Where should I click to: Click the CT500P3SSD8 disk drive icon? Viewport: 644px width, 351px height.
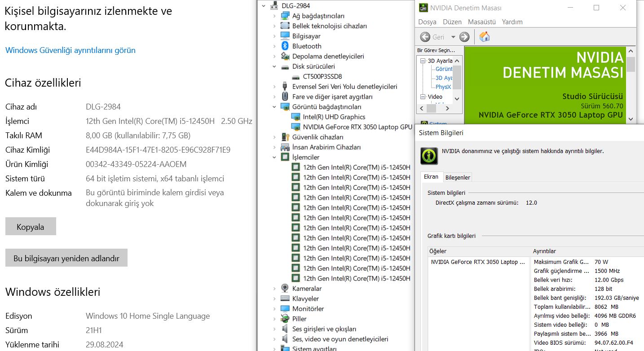tap(296, 76)
